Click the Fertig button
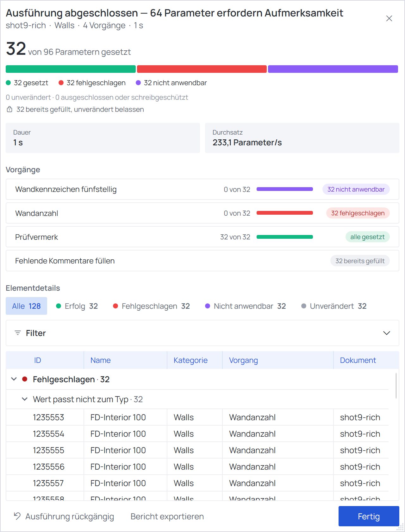This screenshot has width=405, height=532. click(369, 516)
